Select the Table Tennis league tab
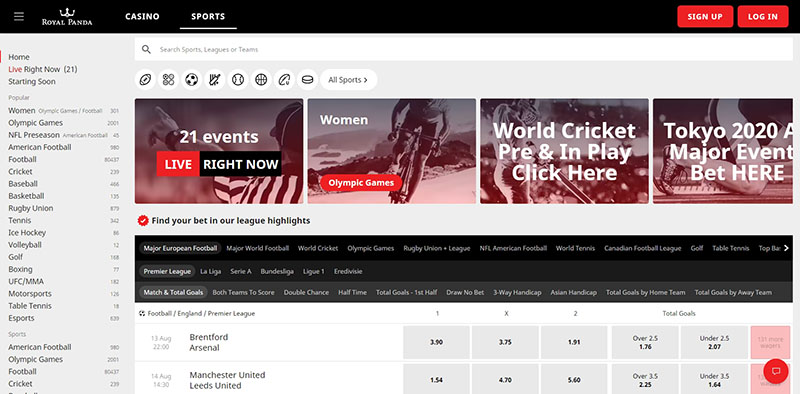The height and width of the screenshot is (394, 800). [731, 248]
